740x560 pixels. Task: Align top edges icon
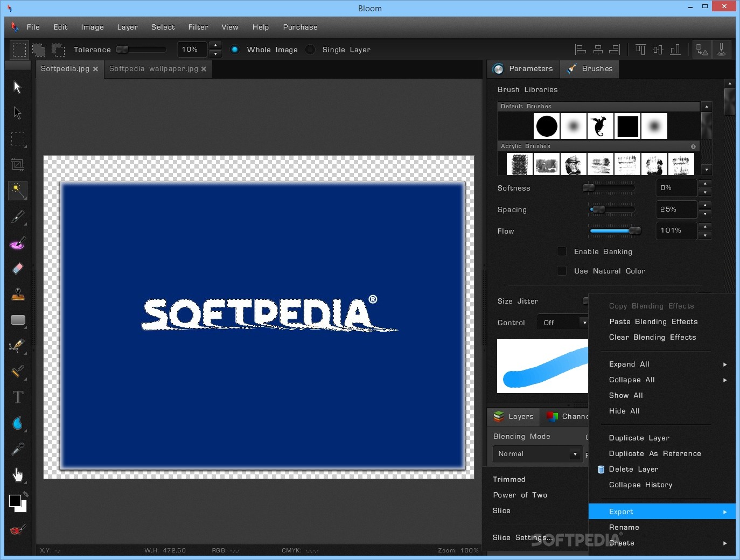click(640, 50)
